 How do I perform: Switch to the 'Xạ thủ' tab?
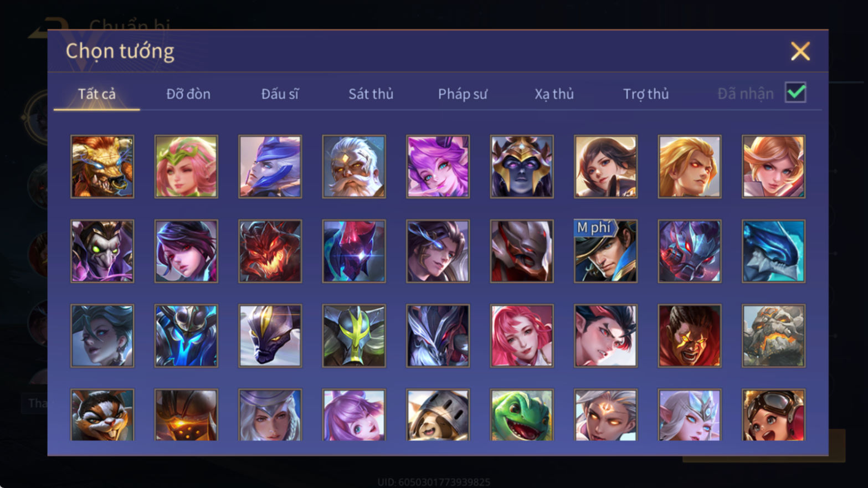554,94
